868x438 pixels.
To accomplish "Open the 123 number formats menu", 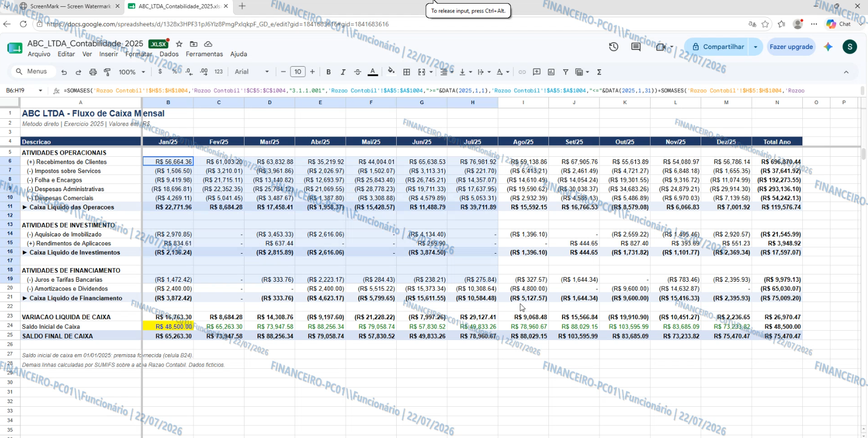I will pyautogui.click(x=218, y=72).
